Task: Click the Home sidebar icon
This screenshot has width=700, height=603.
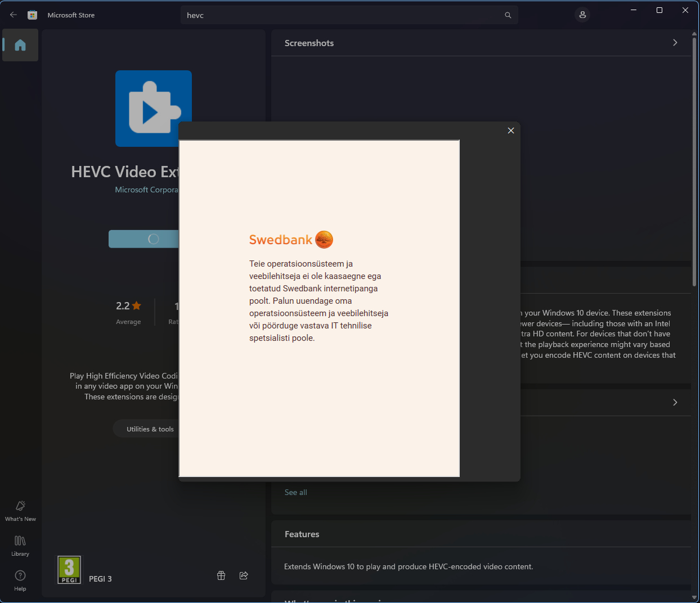Action: point(20,45)
